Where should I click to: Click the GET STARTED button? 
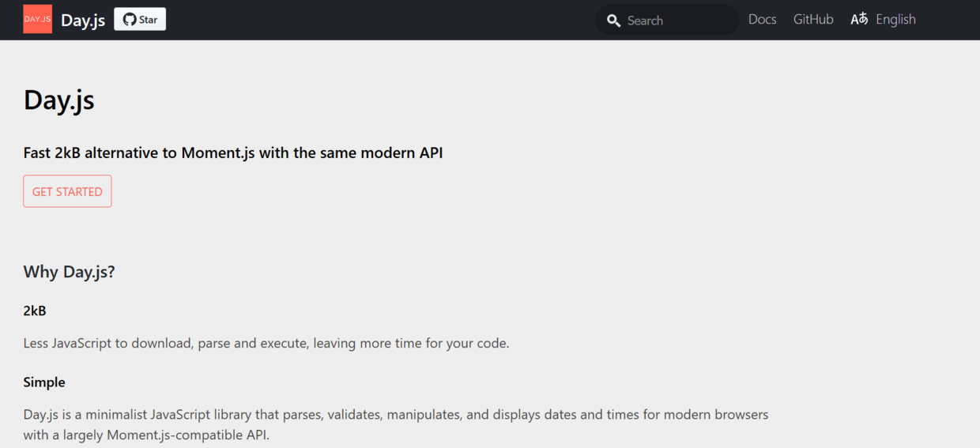67,191
